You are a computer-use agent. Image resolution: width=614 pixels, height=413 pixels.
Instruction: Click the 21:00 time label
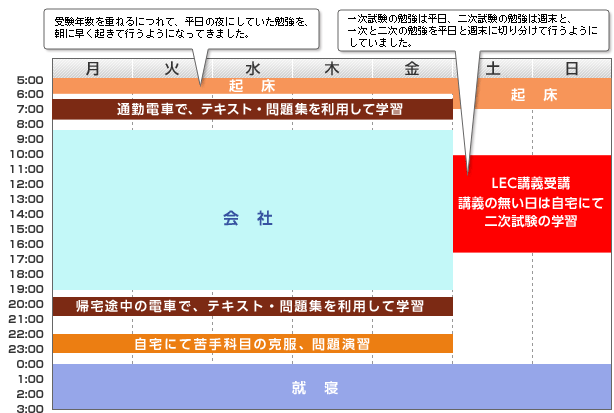(x=27, y=319)
